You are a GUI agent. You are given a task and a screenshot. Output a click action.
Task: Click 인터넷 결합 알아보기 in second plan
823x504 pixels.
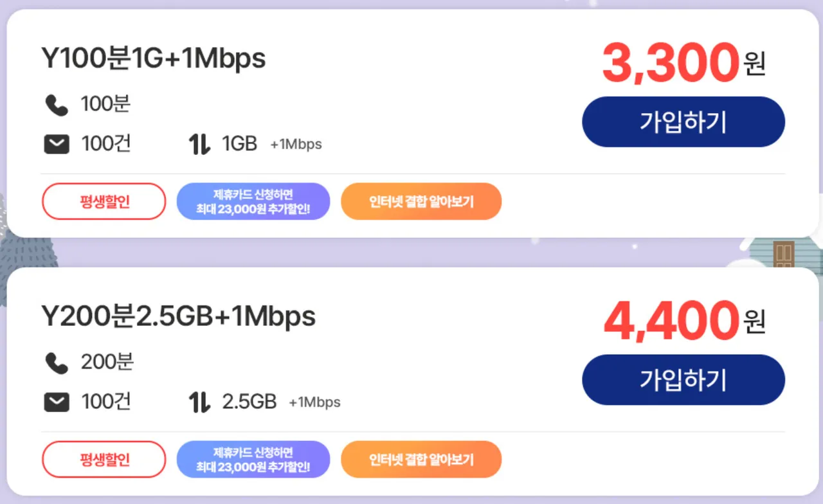point(421,459)
